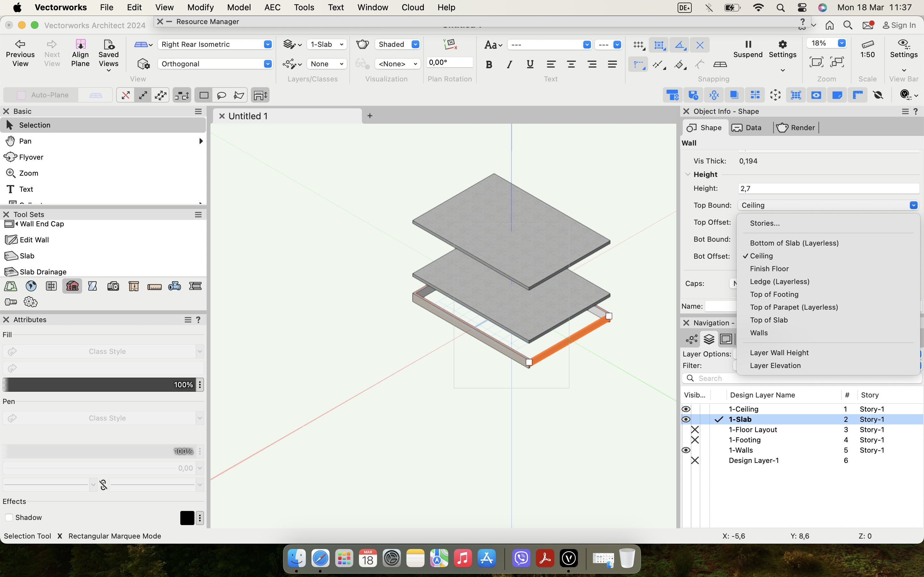Switch to the Data tab in Object Info
924x577 pixels.
(x=747, y=128)
